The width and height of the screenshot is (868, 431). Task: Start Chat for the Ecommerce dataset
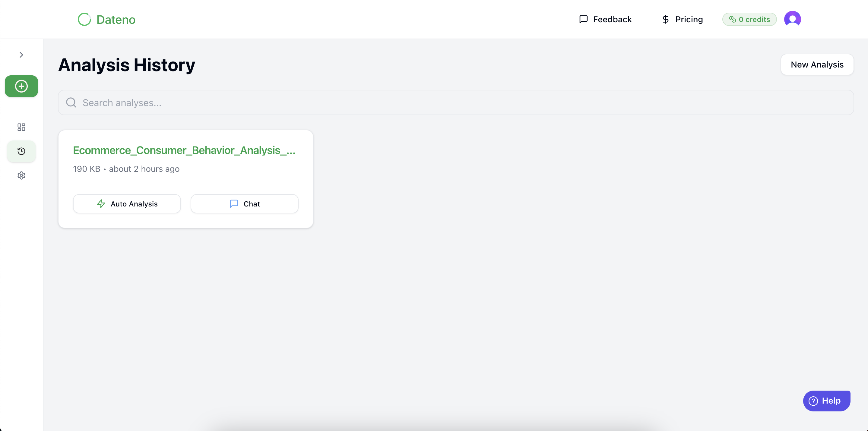244,204
